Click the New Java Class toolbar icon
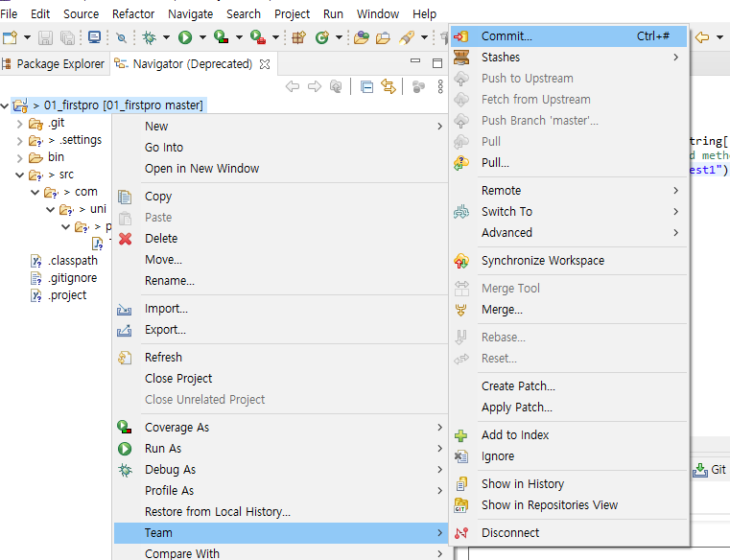730x560 pixels. 322,37
